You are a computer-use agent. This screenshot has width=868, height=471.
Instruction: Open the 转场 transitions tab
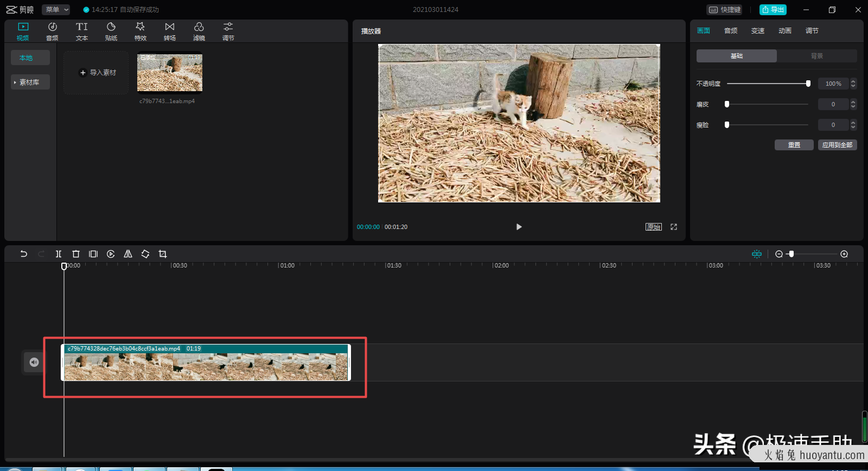click(x=170, y=31)
